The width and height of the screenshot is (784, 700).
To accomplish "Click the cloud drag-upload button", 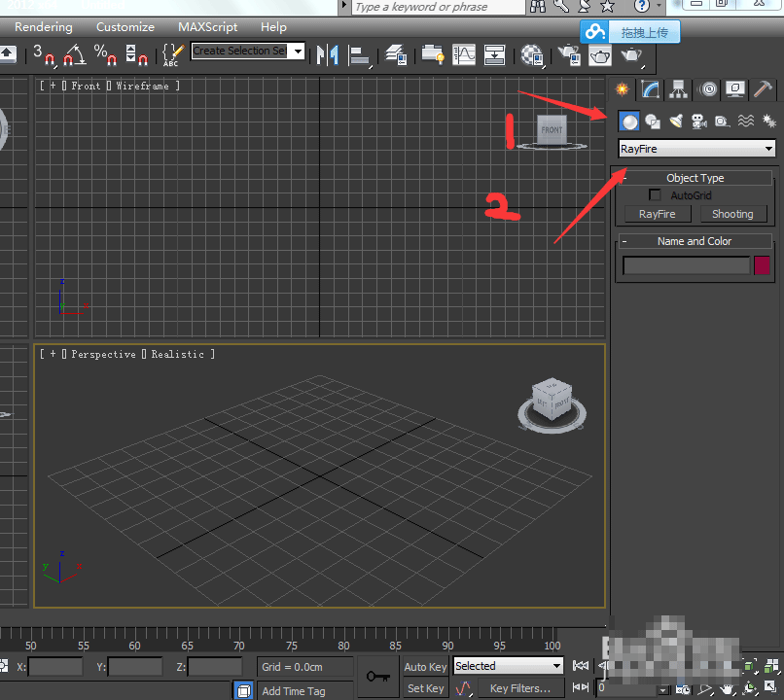I will pos(630,32).
